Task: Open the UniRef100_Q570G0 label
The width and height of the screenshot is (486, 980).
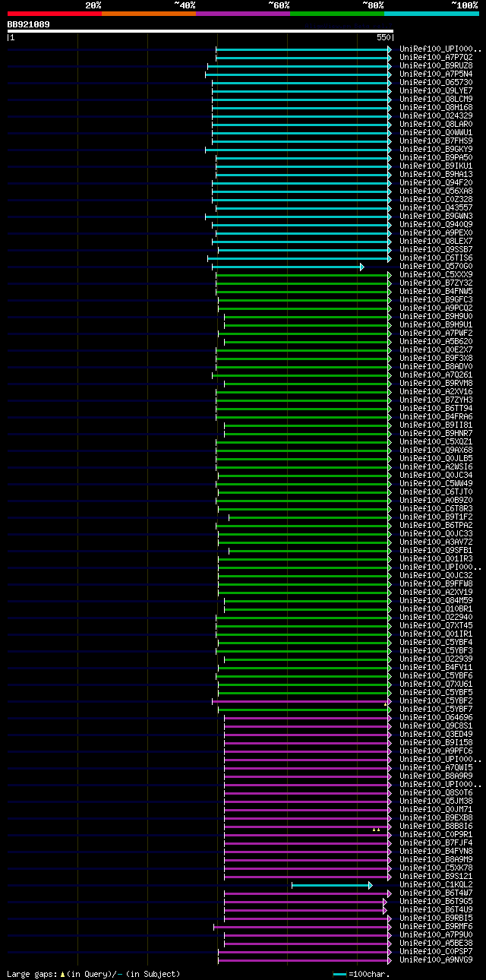Action: [x=436, y=266]
